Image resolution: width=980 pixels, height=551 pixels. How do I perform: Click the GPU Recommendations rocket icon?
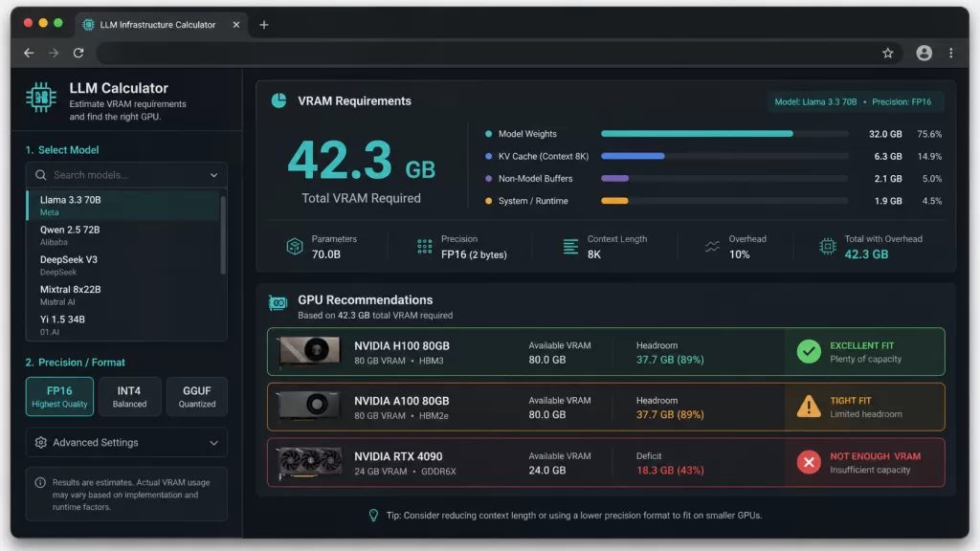coord(277,302)
